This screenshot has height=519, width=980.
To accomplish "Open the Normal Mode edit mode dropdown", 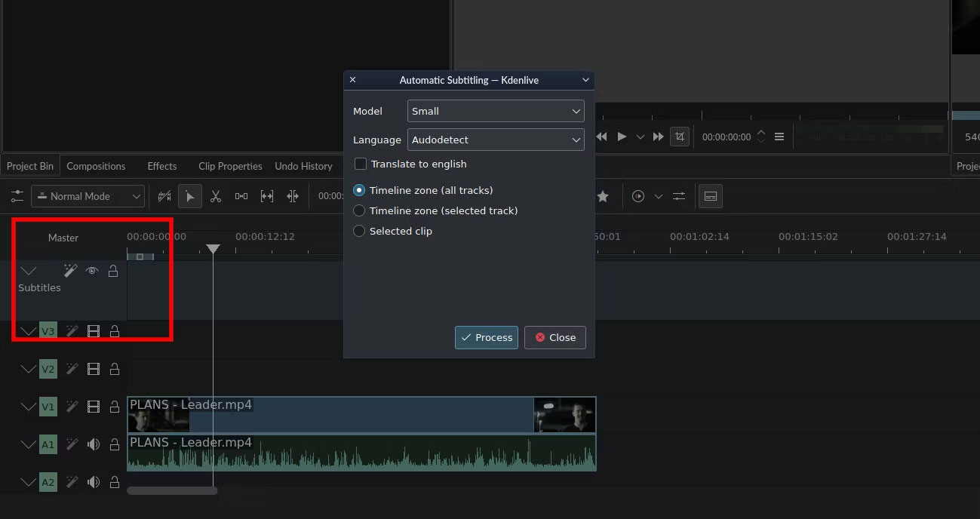I will 88,196.
